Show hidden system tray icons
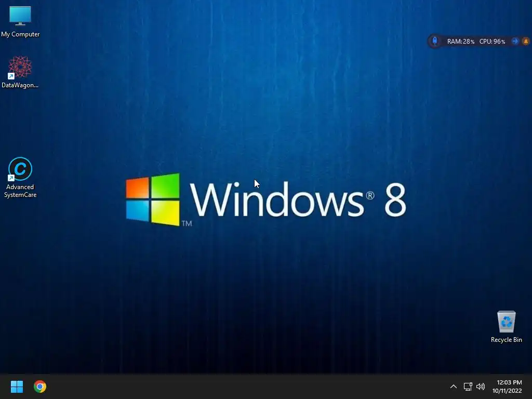The height and width of the screenshot is (399, 532). [453, 387]
